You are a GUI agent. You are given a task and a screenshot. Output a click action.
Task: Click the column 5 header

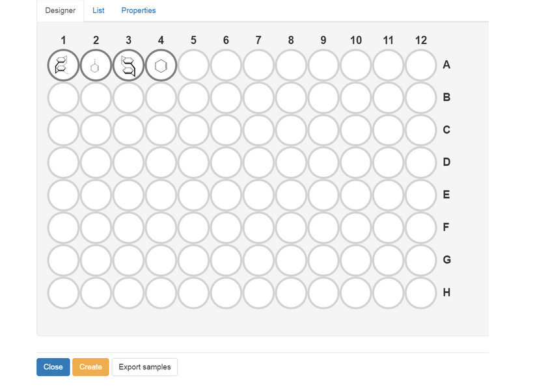pyautogui.click(x=193, y=40)
